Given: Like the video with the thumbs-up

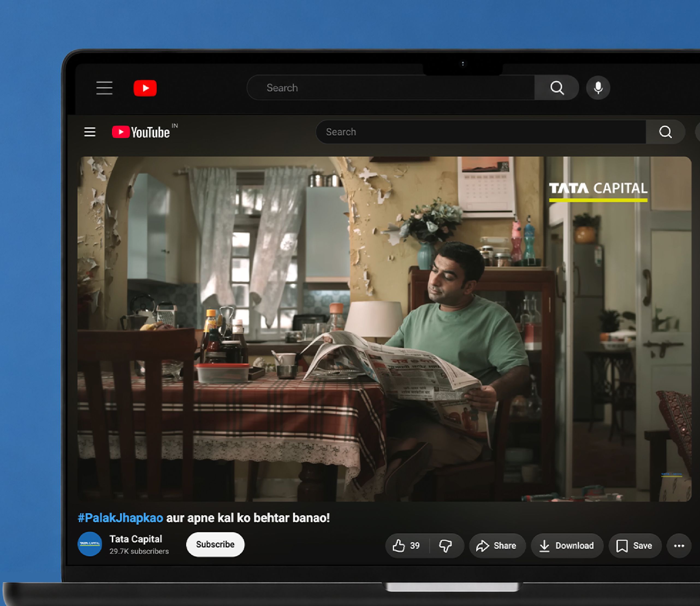Looking at the screenshot, I should pos(407,545).
